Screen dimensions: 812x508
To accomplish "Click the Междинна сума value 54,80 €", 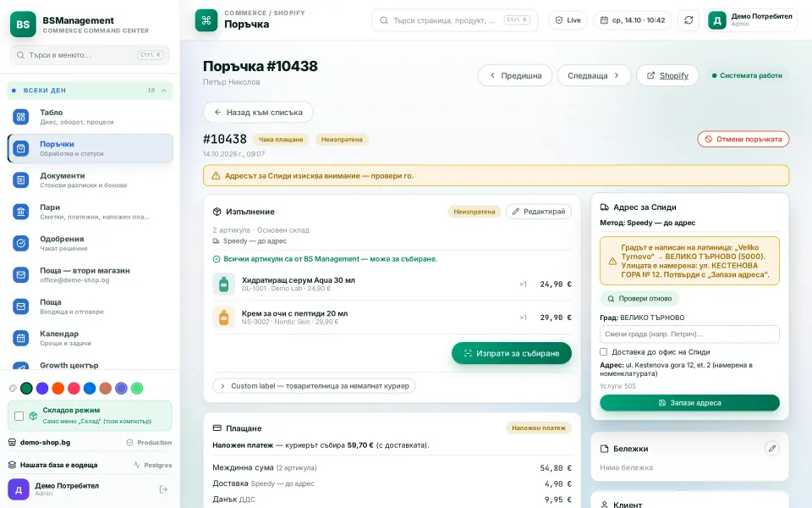I will pos(556,467).
